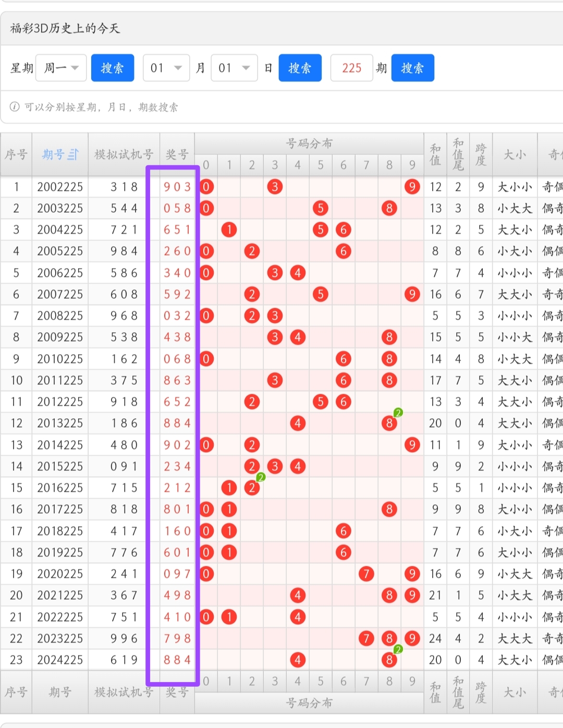Click the top 和值 column header

pos(435,154)
